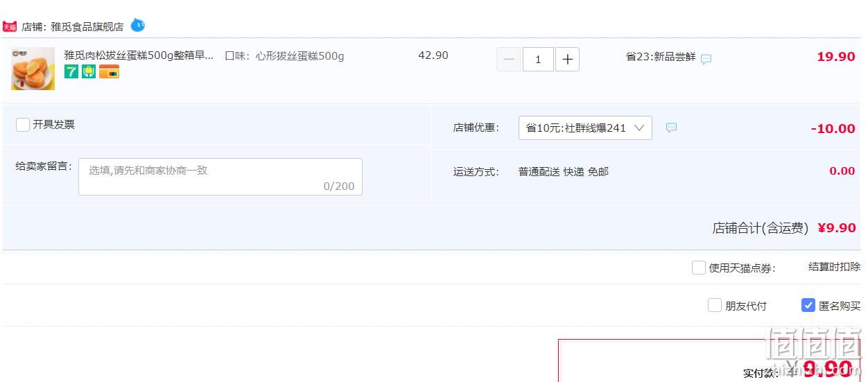
Task: Open the blue Wangwang chat icon
Action: pos(138,26)
